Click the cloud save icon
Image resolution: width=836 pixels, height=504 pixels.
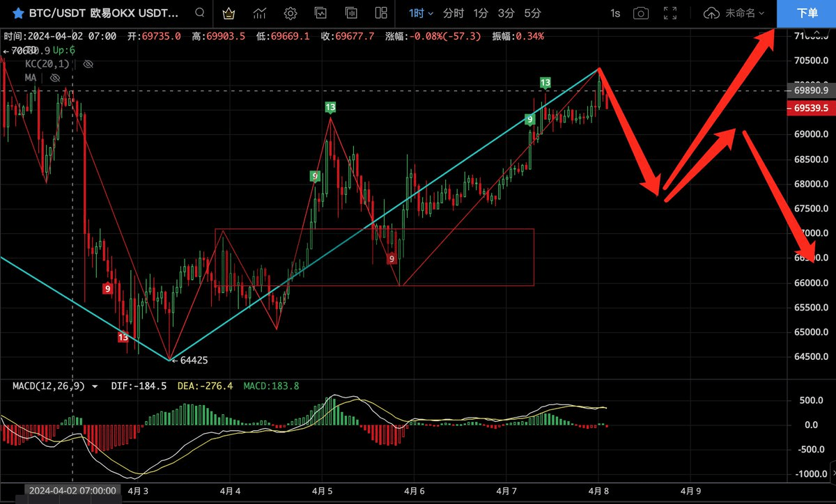(711, 13)
